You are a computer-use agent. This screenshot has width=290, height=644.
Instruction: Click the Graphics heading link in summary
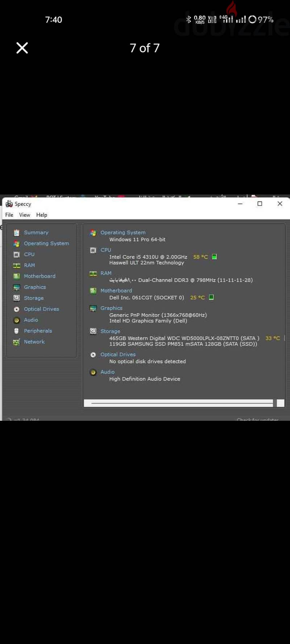click(112, 308)
